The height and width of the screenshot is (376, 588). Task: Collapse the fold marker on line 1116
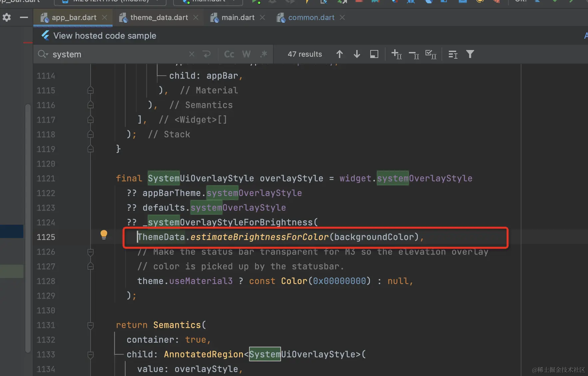91,105
